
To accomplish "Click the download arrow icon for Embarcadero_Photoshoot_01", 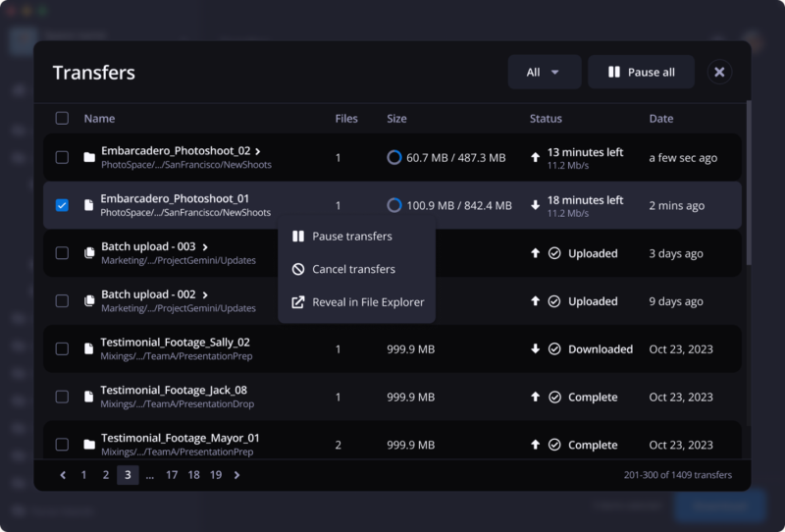I will 535,205.
